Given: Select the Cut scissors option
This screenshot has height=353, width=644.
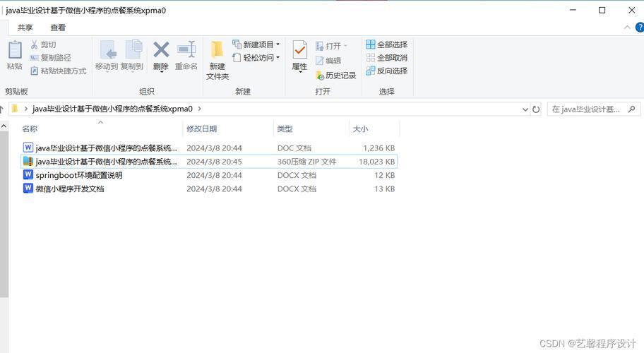Looking at the screenshot, I should pyautogui.click(x=43, y=44).
